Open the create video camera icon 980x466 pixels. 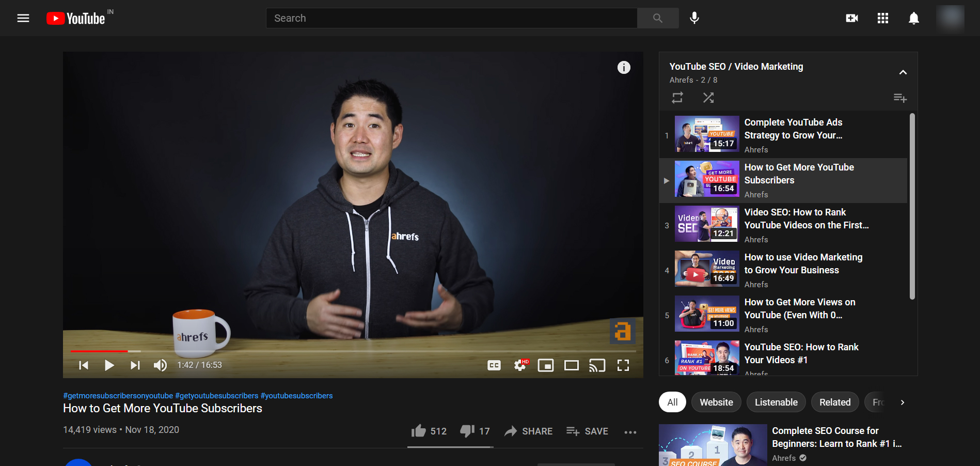tap(852, 18)
